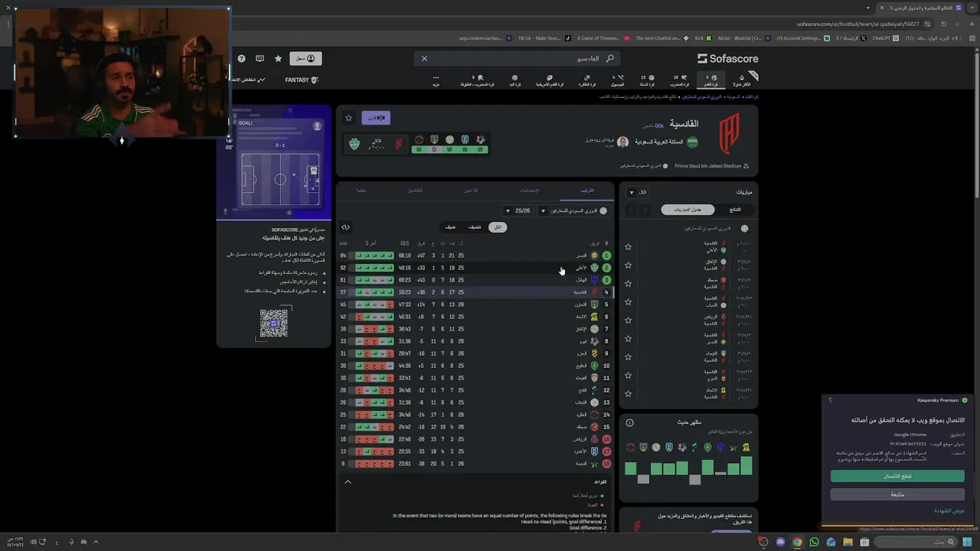Select the الكل standings filter pill
The height and width of the screenshot is (551, 980).
pos(498,227)
